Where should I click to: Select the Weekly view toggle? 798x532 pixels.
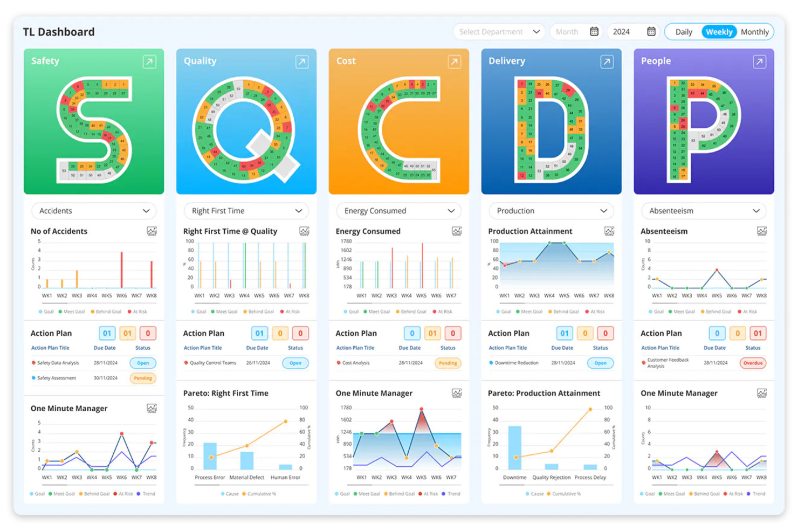(719, 32)
